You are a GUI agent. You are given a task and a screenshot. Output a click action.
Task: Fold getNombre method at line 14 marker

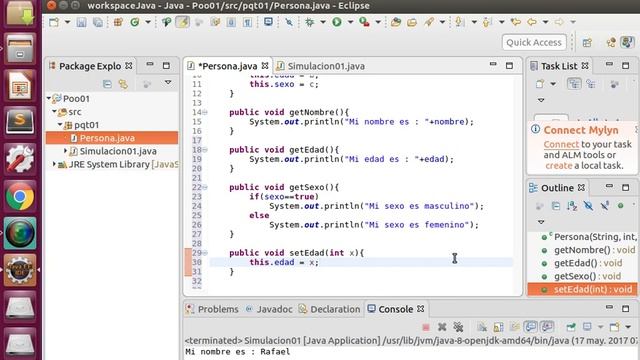[x=205, y=112]
